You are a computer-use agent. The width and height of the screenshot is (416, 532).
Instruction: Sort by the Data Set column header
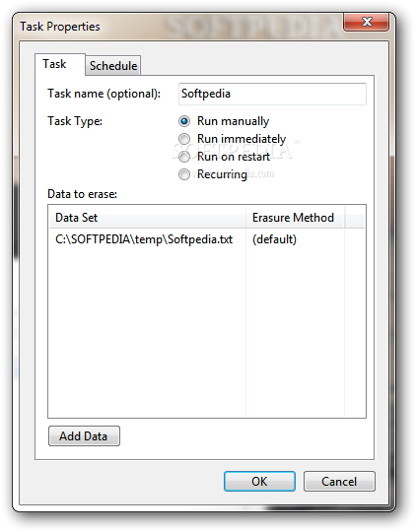147,217
